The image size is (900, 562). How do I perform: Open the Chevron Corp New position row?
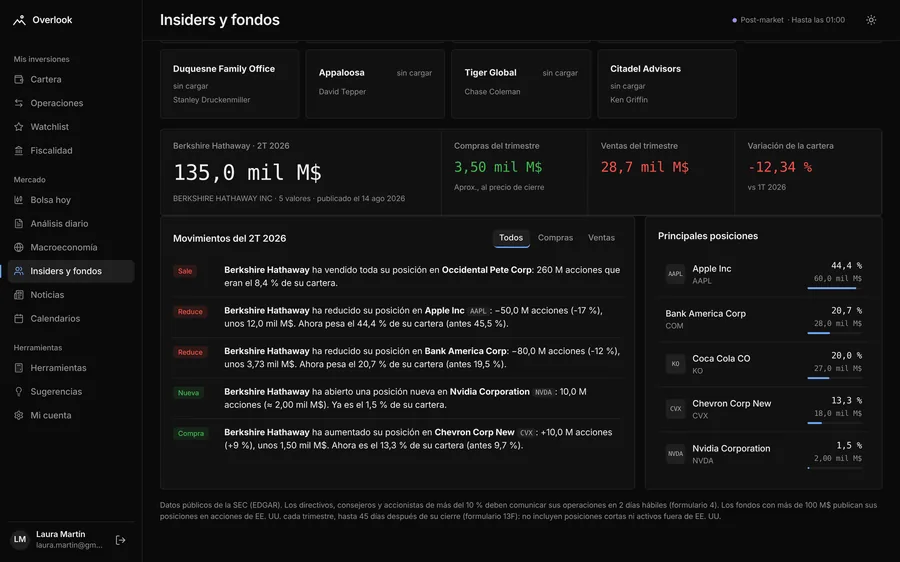click(763, 409)
